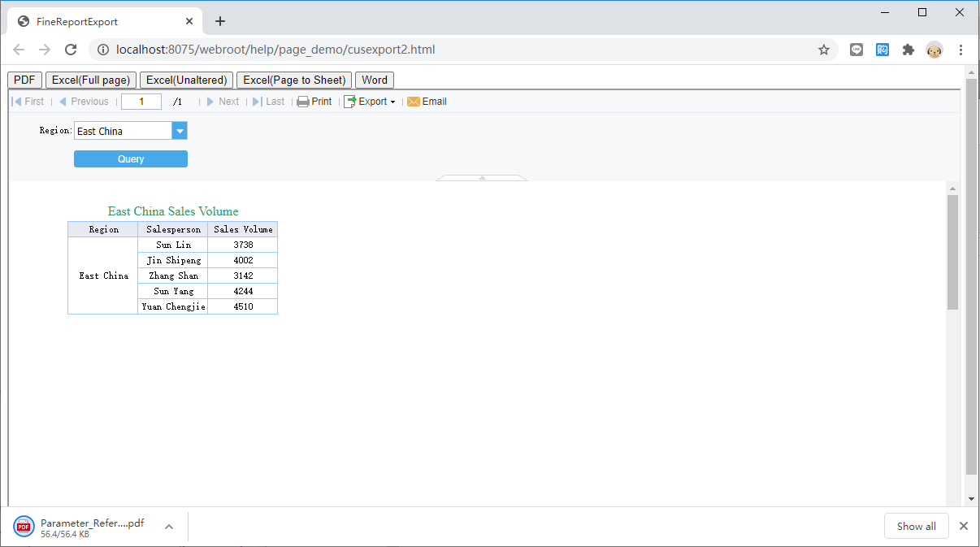This screenshot has height=547, width=980.
Task: Open the Export dropdown menu
Action: click(370, 102)
